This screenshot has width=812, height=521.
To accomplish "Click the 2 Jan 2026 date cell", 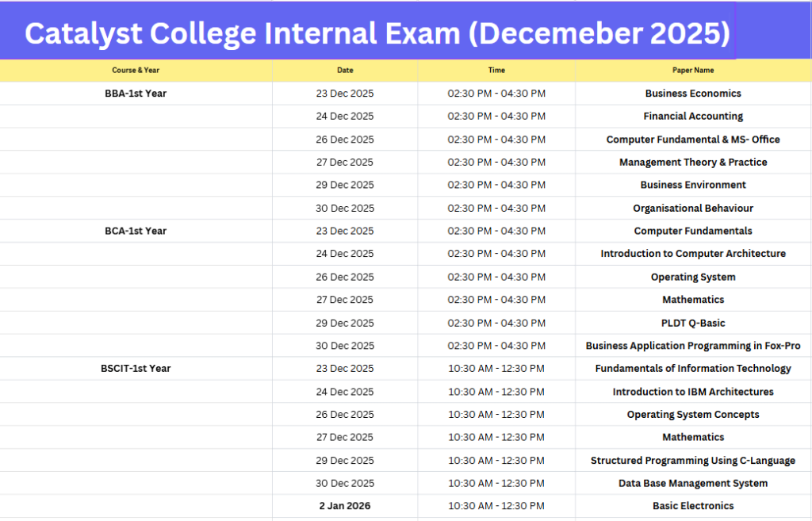I will [x=345, y=506].
